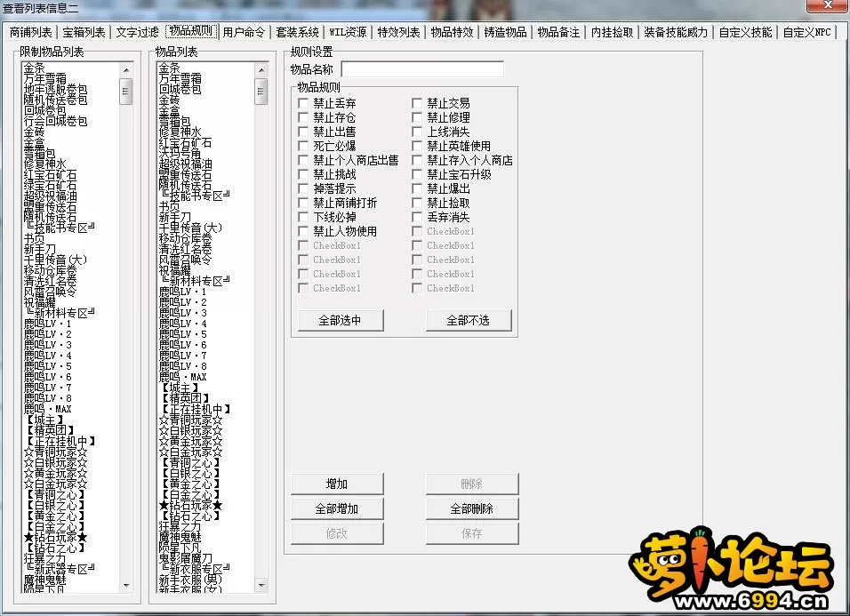This screenshot has width=850, height=616.
Task: Select 沃玛号角 in 物品列表
Action: [x=180, y=154]
